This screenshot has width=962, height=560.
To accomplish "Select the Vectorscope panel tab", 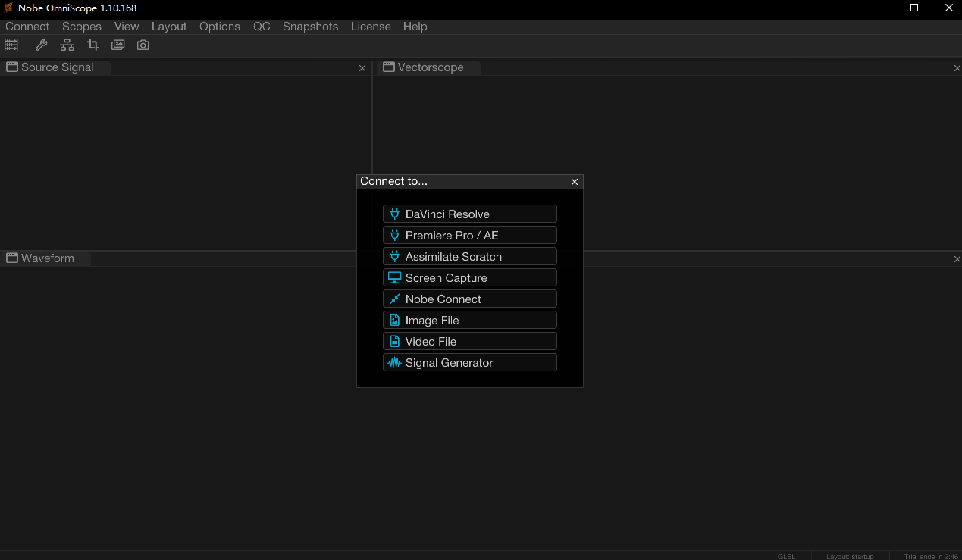I will pos(430,67).
